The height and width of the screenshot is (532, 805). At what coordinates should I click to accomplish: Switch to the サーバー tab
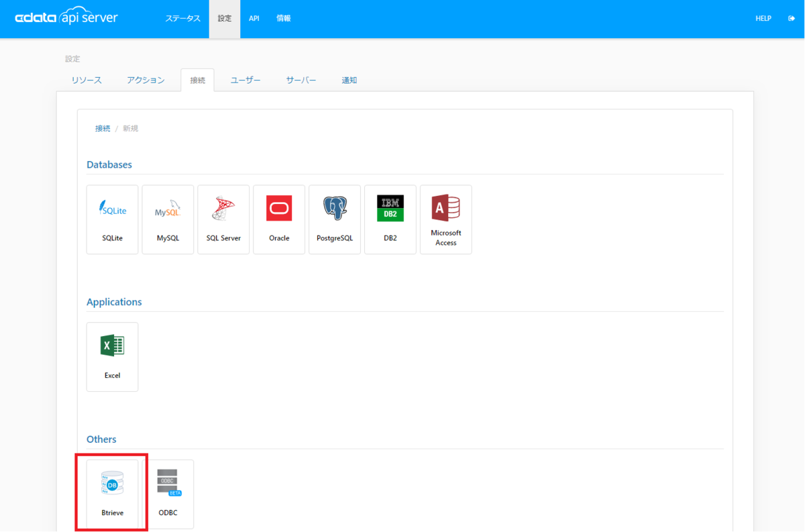[301, 80]
